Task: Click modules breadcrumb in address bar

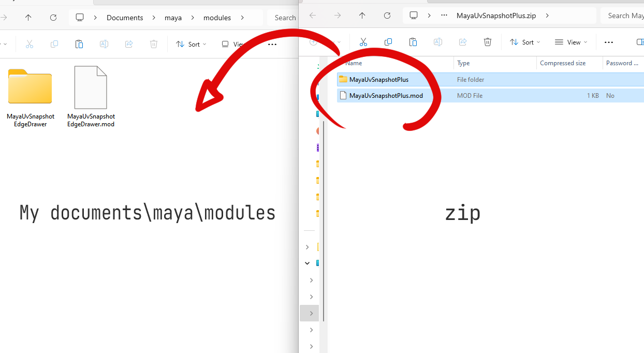Action: point(217,18)
